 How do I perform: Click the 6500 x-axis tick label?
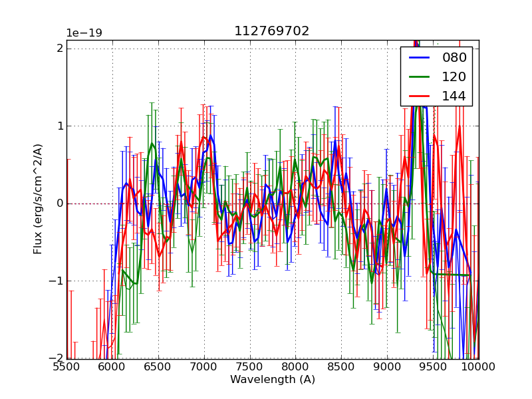pos(158,367)
